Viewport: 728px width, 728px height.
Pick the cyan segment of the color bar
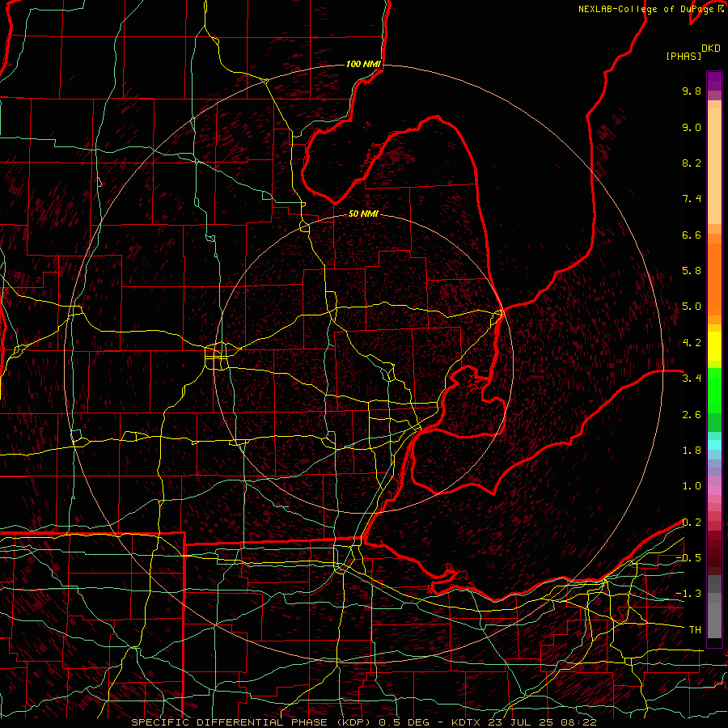coord(714,445)
